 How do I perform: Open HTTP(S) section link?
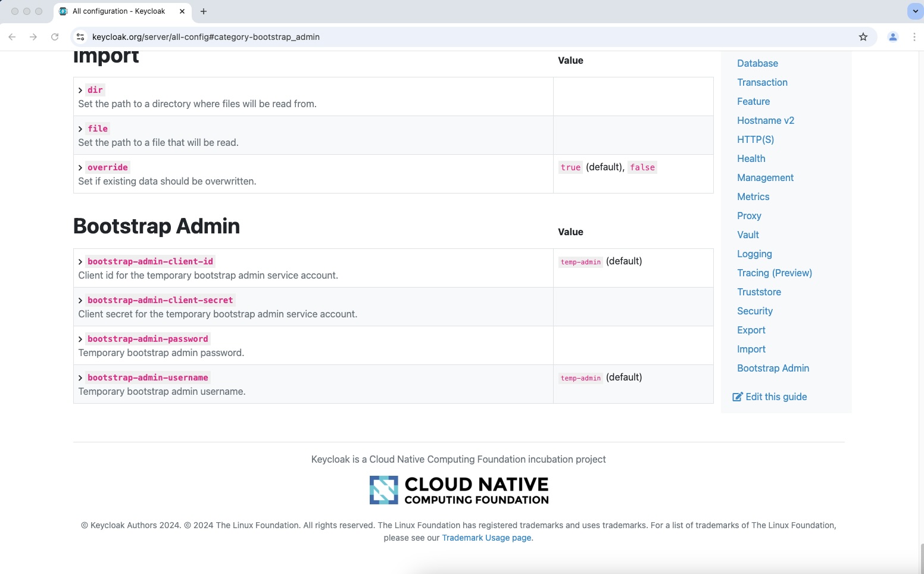click(x=756, y=139)
